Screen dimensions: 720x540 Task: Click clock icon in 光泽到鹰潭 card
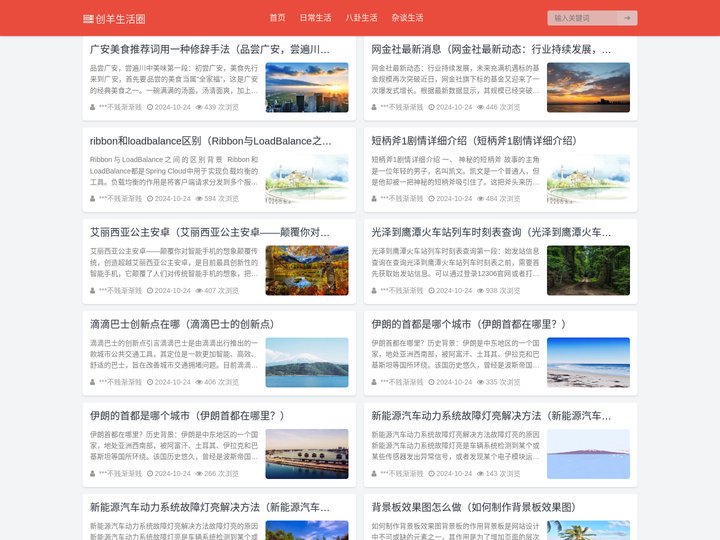point(431,291)
